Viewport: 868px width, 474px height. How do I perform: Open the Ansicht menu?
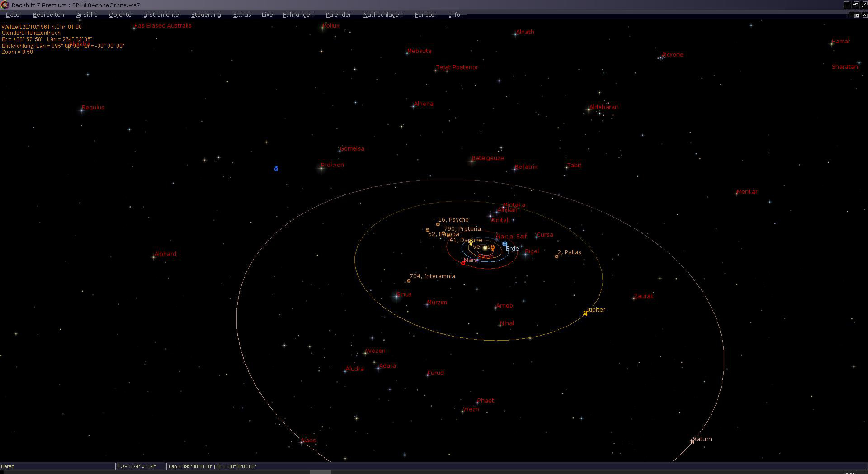click(86, 15)
